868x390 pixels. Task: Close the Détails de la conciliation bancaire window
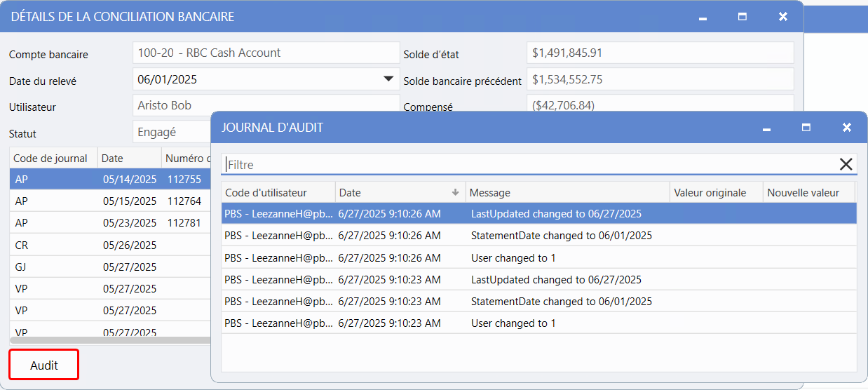tap(783, 17)
